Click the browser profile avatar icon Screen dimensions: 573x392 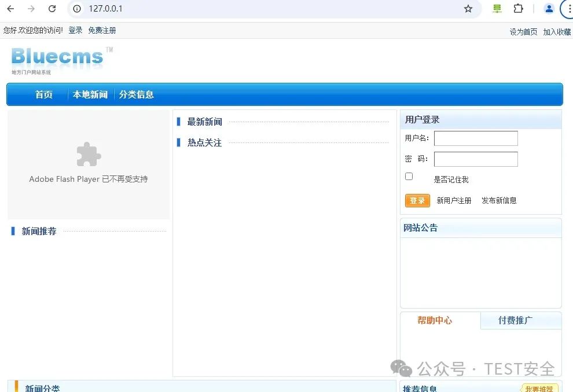click(x=549, y=9)
